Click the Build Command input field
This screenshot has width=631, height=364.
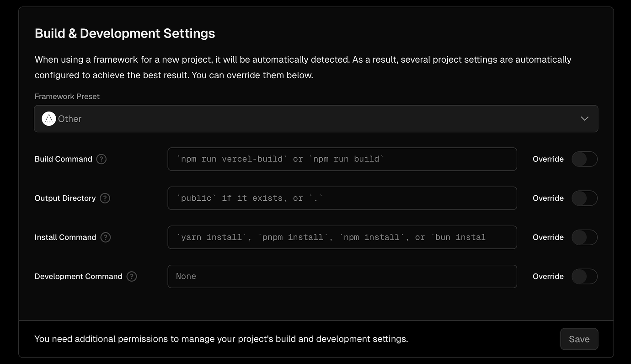(342, 159)
